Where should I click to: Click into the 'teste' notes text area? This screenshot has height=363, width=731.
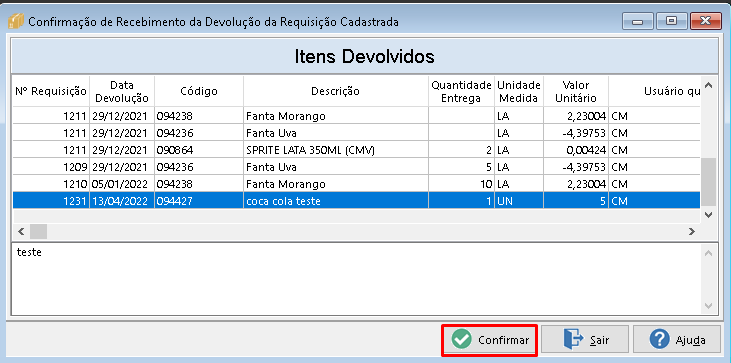(356, 278)
